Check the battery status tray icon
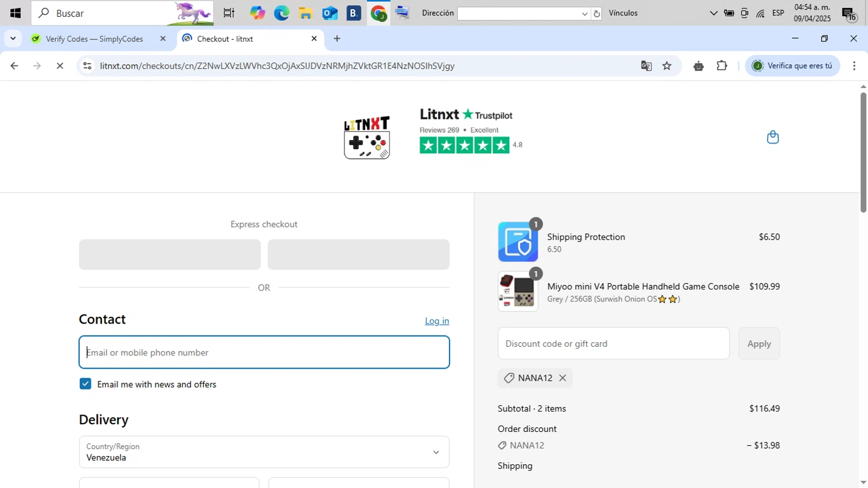This screenshot has width=868, height=488. 729,13
